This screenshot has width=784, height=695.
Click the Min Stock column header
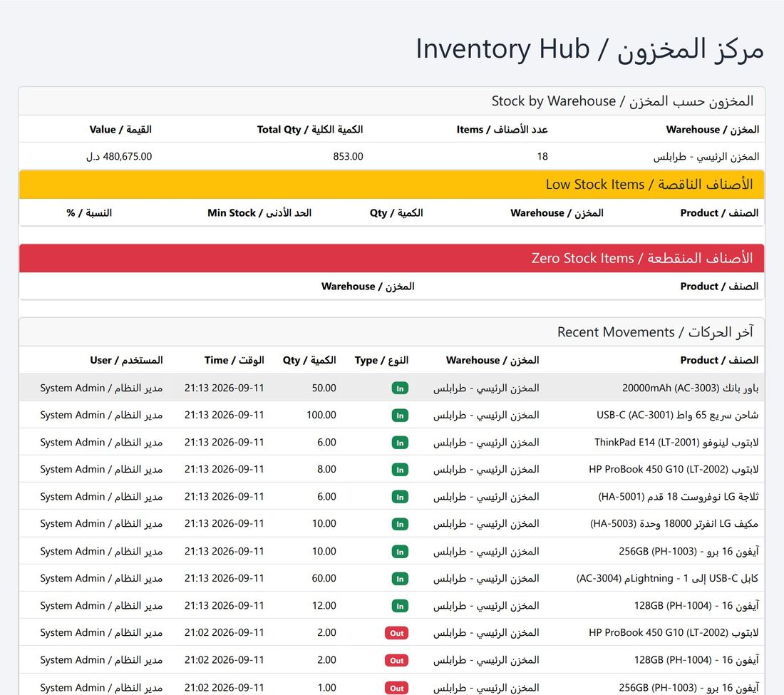pyautogui.click(x=259, y=213)
